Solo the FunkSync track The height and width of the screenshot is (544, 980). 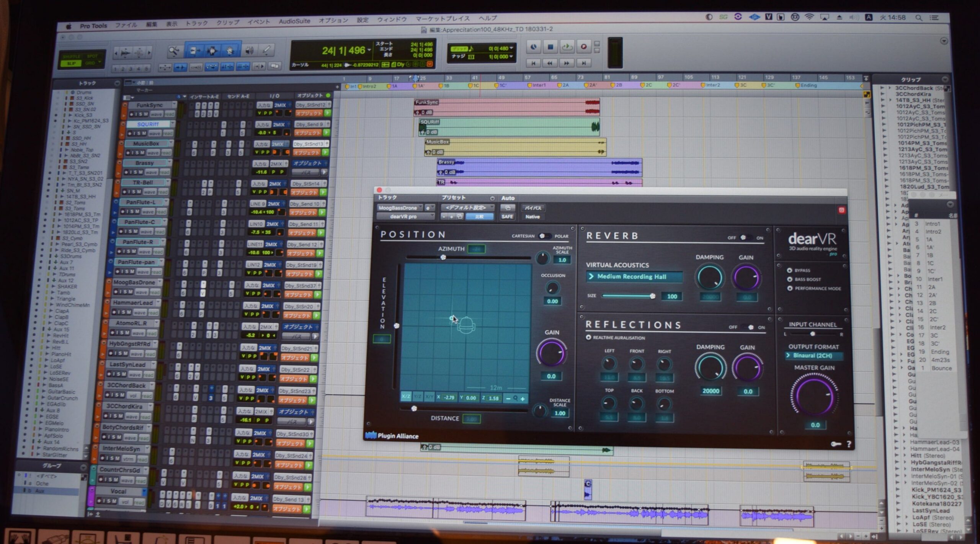pyautogui.click(x=140, y=114)
